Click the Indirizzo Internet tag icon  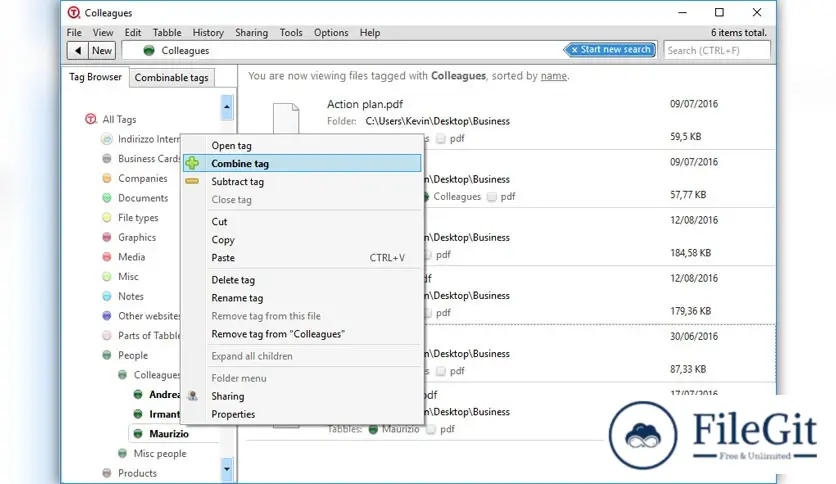107,139
